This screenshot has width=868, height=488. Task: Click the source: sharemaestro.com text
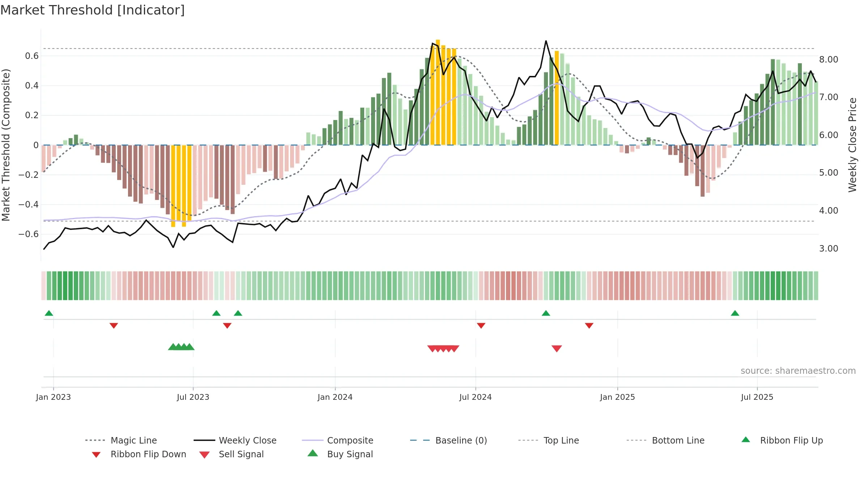(x=798, y=371)
